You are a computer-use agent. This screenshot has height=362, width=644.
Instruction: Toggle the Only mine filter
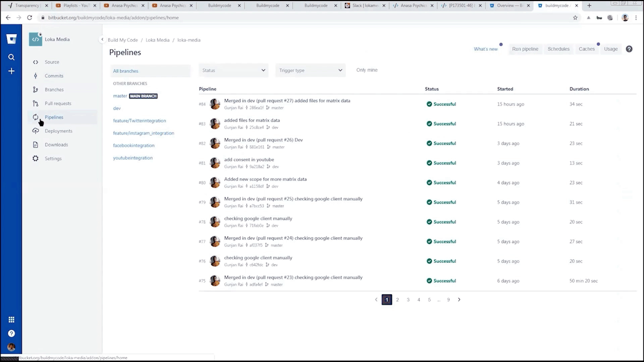click(x=367, y=70)
